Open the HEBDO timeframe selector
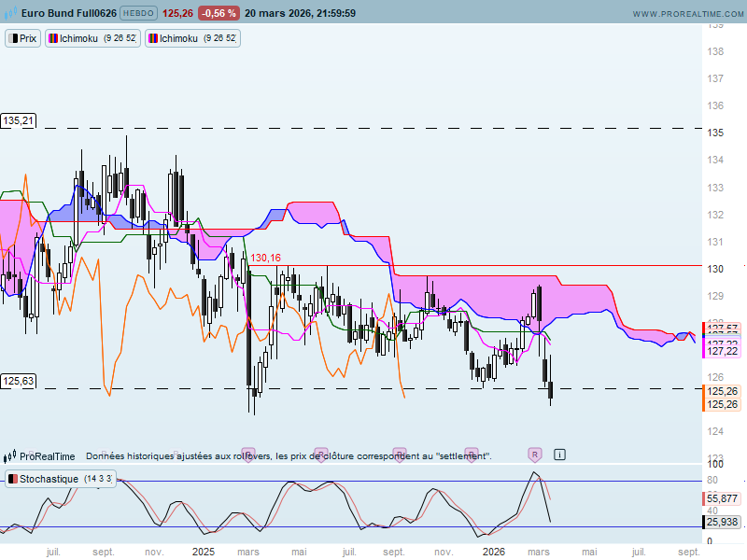 pos(139,13)
